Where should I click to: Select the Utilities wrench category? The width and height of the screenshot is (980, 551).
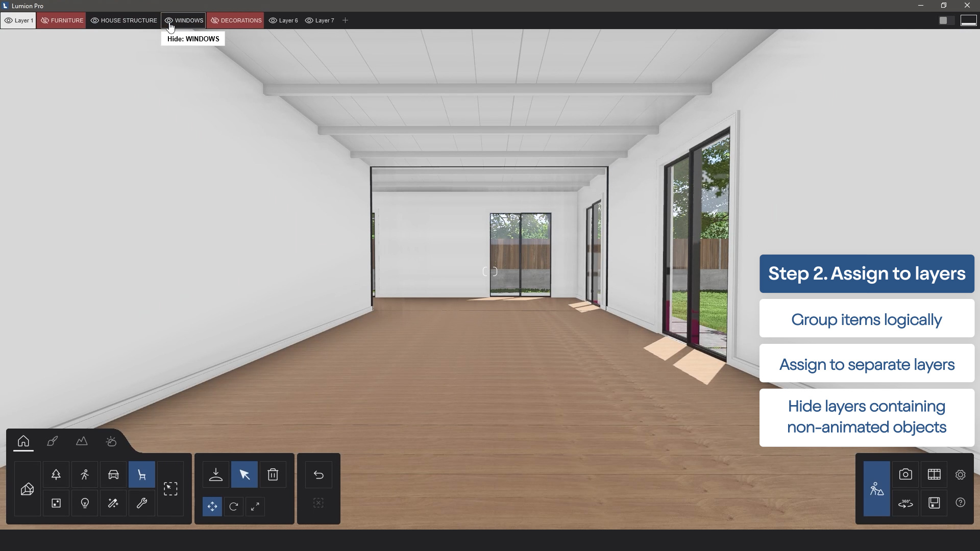point(142,504)
